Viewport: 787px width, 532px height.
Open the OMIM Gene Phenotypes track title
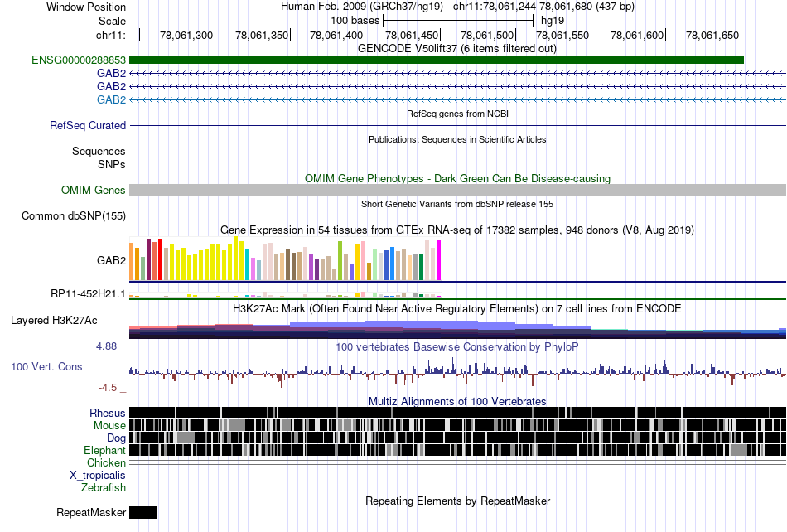point(457,179)
